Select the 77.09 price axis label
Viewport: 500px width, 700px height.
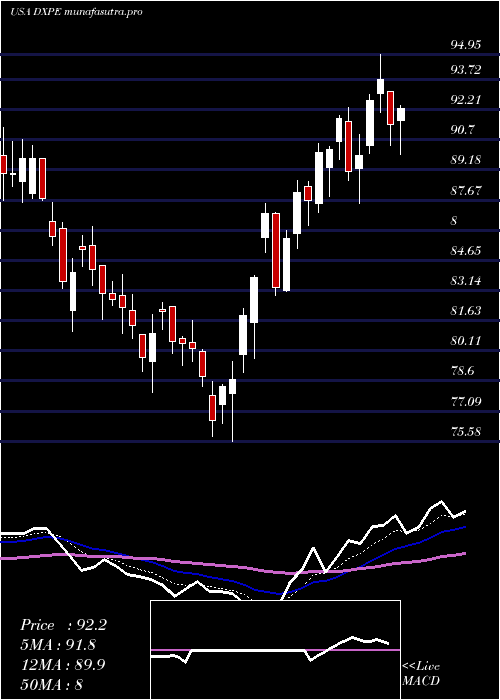(x=466, y=402)
